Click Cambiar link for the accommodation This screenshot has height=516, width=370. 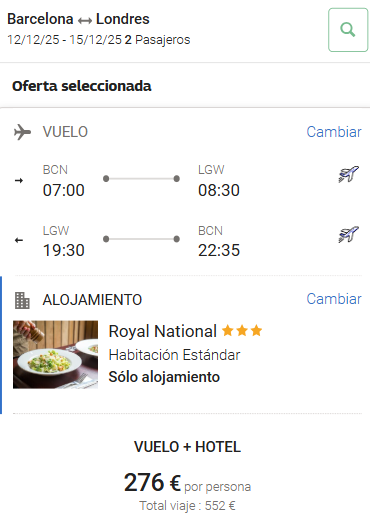[334, 299]
